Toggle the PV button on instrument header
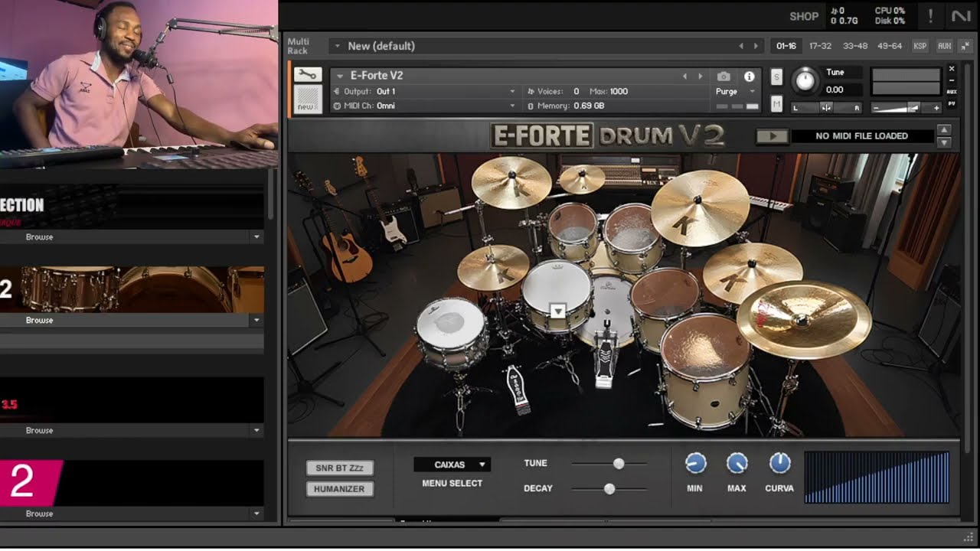This screenshot has width=980, height=551. coord(952,103)
